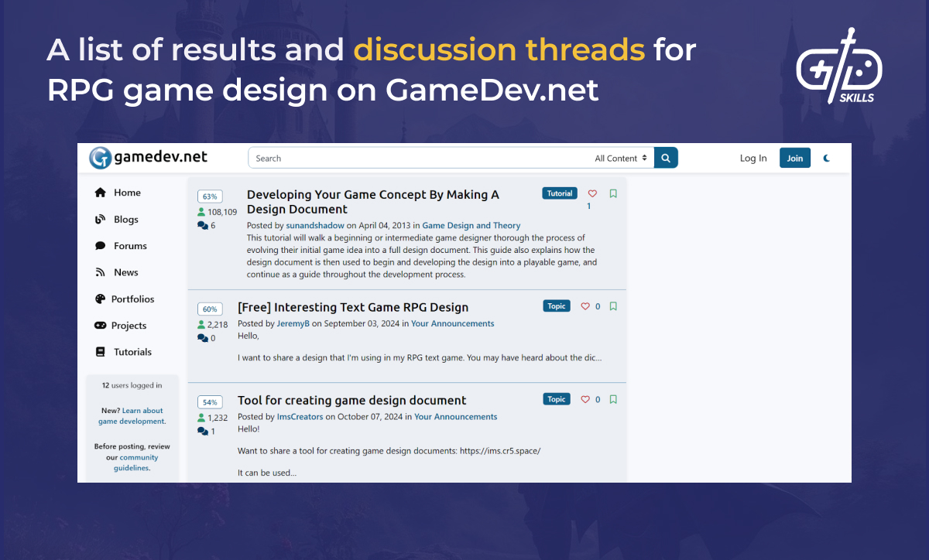The width and height of the screenshot is (929, 560).
Task: Open Your Announcements link on ImsCreators post
Action: 456,416
